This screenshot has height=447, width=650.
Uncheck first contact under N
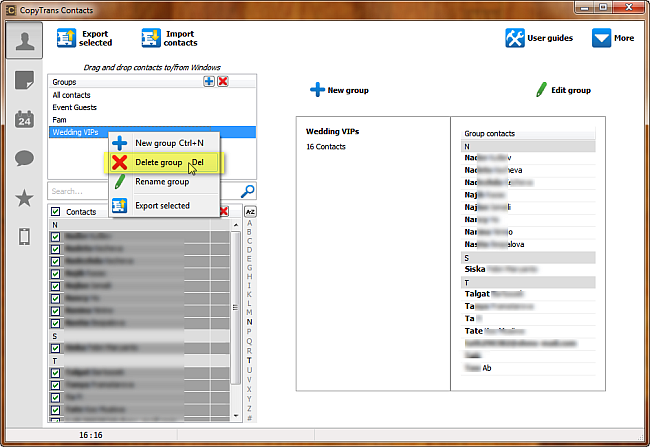click(56, 237)
